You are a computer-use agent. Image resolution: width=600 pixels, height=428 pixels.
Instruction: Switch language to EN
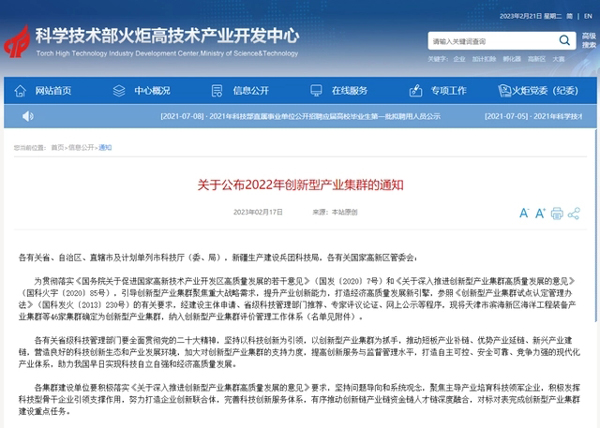click(x=589, y=16)
